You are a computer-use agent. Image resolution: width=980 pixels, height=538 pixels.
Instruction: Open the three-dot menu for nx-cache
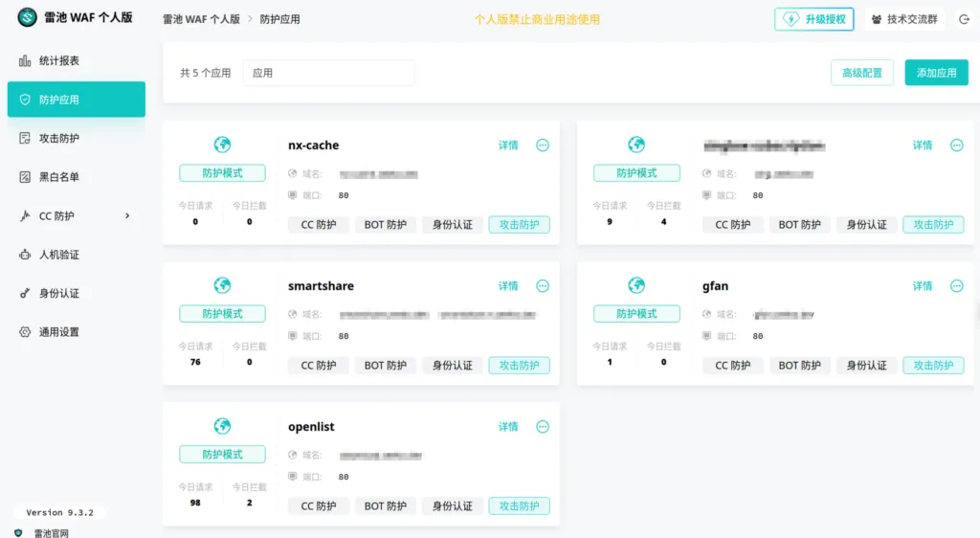(543, 146)
